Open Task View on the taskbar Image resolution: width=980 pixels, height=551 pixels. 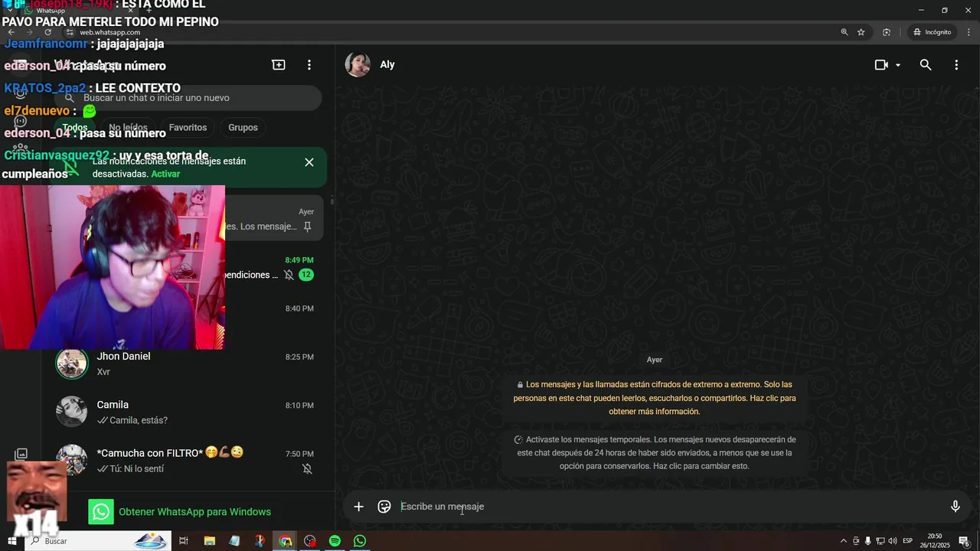point(184,541)
